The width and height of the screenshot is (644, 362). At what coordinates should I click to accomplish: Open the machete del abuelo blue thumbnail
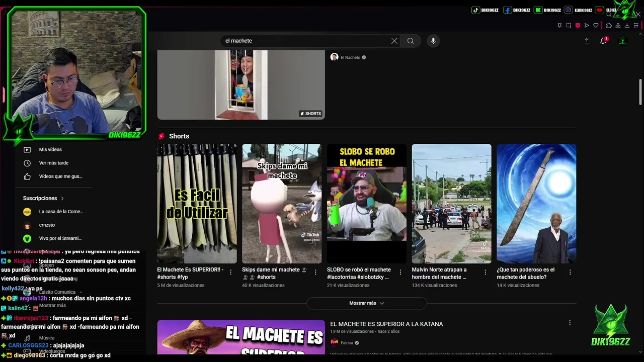[x=536, y=204]
